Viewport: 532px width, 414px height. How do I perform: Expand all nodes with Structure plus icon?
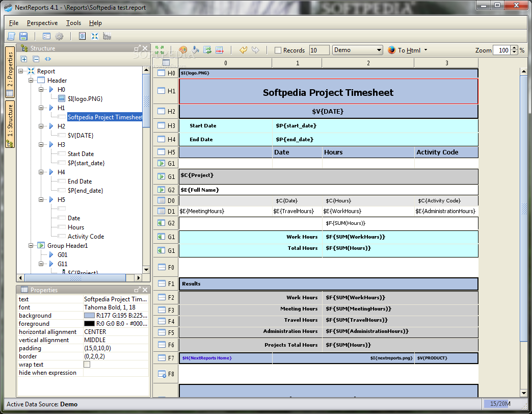click(24, 59)
